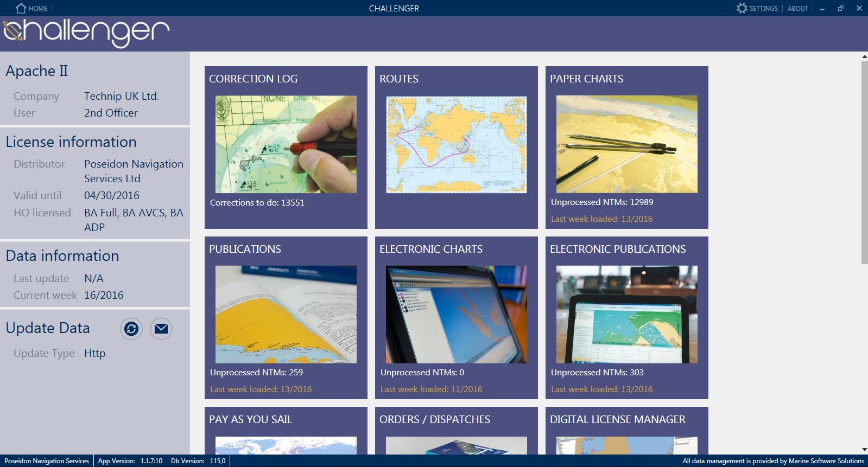Screen dimensions: 868x467
Task: Minimize the Challenger window
Action: [822, 8]
